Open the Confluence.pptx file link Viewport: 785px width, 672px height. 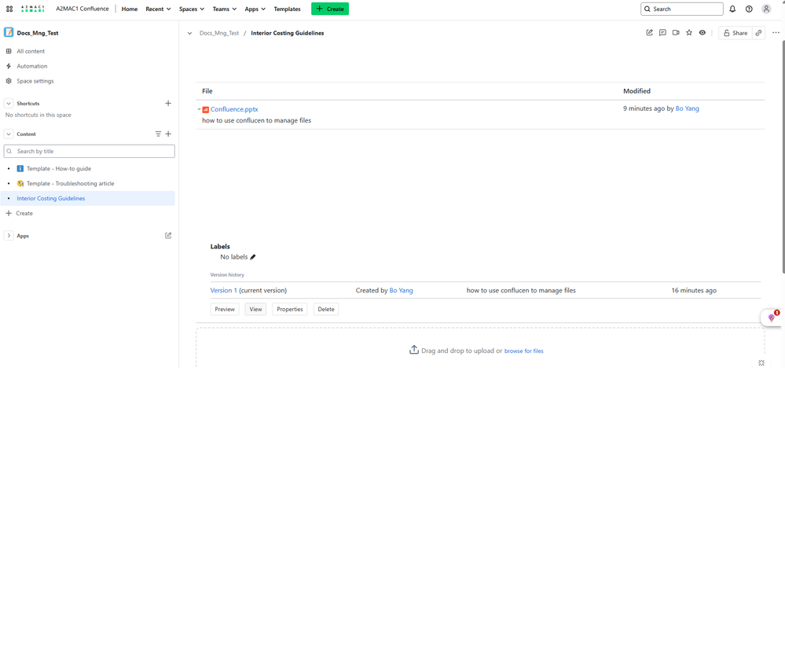coord(234,109)
